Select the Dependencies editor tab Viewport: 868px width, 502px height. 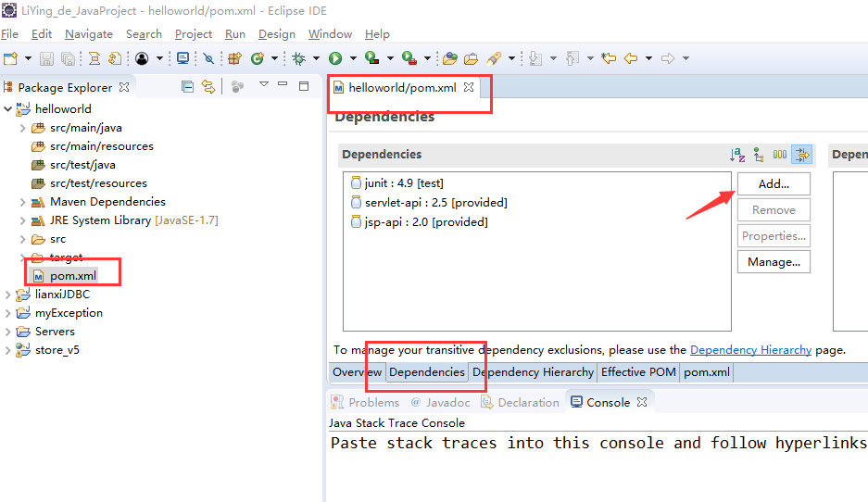[x=427, y=372]
